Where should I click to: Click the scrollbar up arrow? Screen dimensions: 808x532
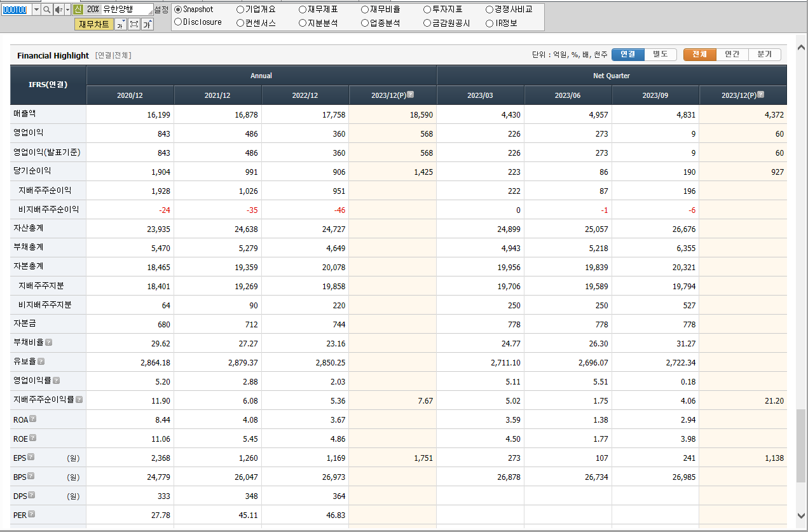800,49
